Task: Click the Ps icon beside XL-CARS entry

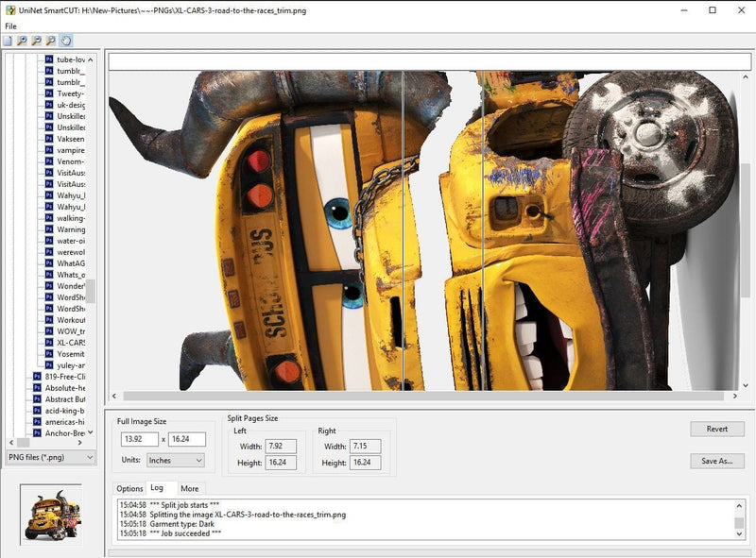Action: 49,342
